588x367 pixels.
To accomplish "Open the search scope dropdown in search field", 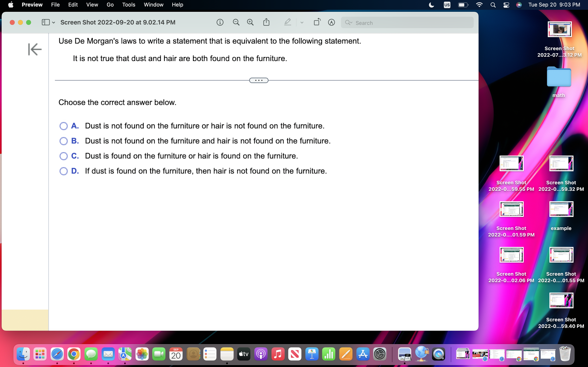I will [349, 23].
